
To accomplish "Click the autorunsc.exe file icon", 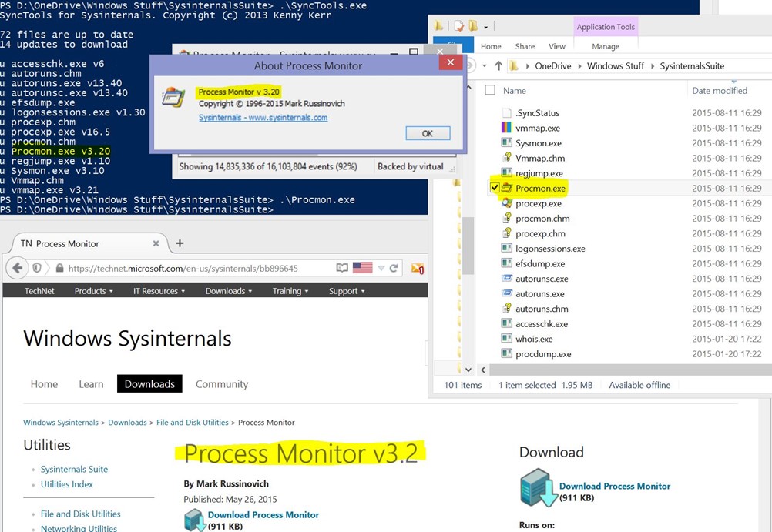I will point(507,279).
